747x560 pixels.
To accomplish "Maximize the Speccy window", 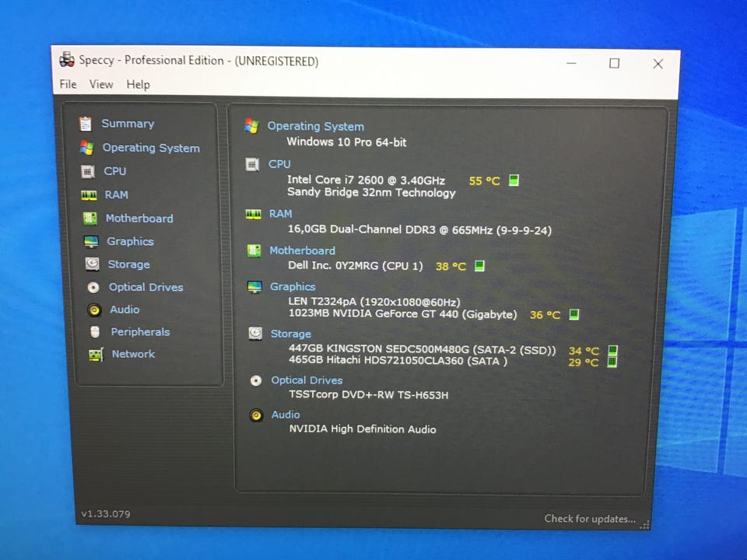I will [x=615, y=63].
